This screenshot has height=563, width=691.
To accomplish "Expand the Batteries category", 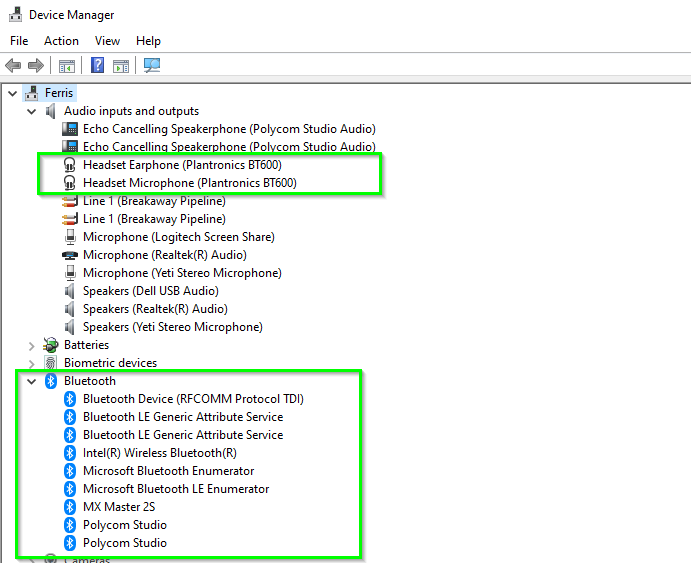I will pos(31,346).
